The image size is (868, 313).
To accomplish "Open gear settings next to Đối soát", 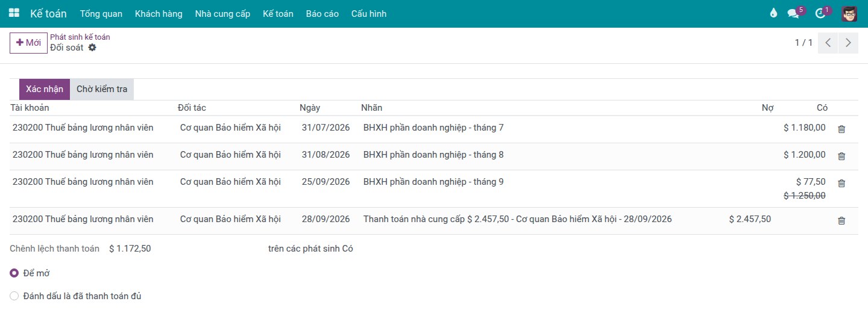I will pos(92,48).
